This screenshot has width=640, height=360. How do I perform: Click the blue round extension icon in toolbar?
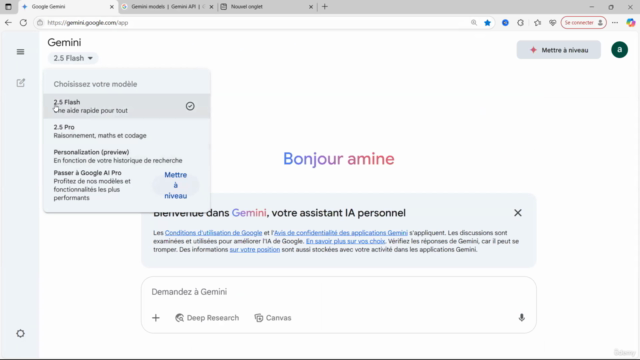pos(505,23)
